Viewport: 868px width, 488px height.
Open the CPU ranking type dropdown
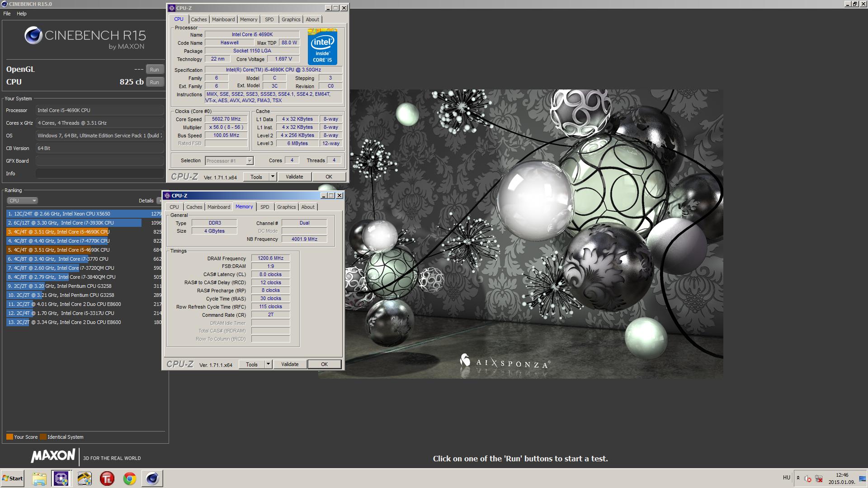(22, 201)
